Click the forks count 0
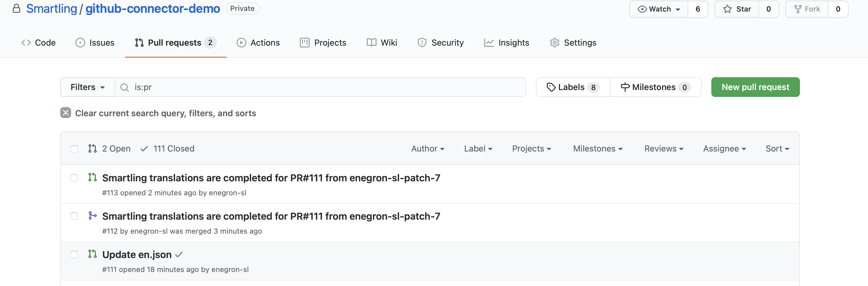Image resolution: width=868 pixels, height=286 pixels. point(838,9)
